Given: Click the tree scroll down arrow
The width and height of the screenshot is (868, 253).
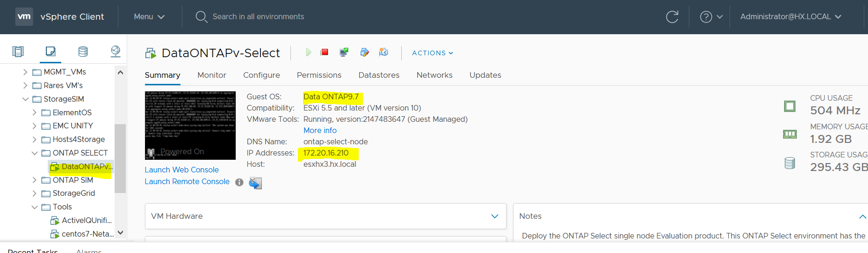Looking at the screenshot, I should coord(120,233).
